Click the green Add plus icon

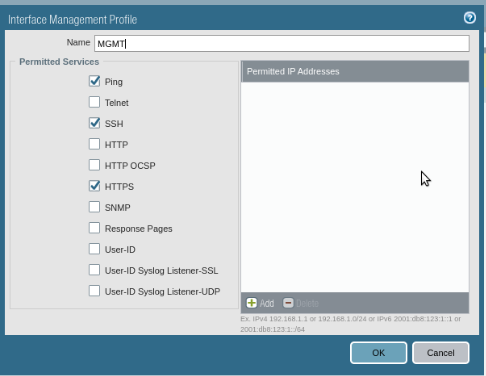[252, 303]
